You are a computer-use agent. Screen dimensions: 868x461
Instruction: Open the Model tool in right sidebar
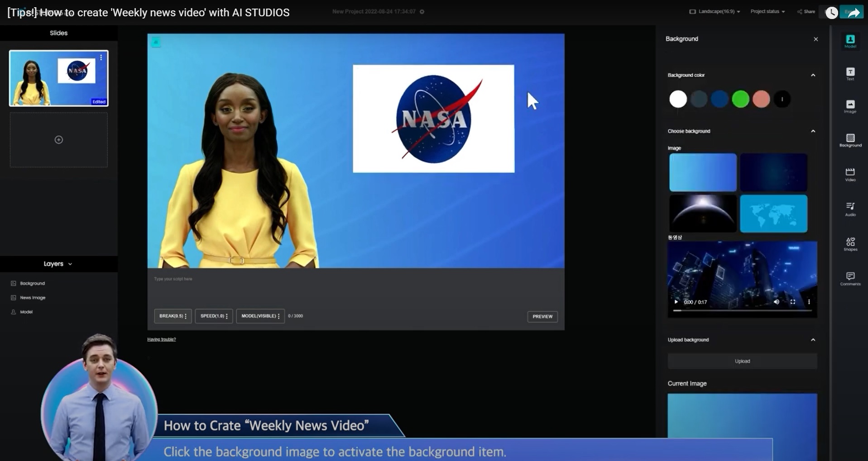coord(850,41)
